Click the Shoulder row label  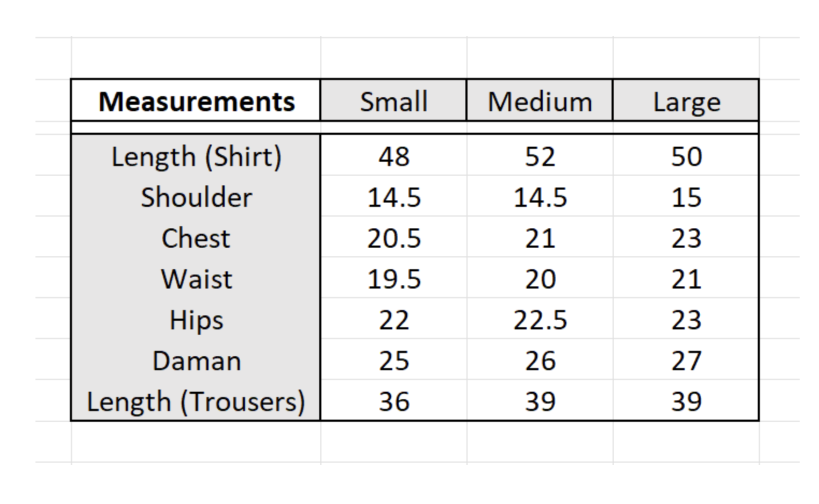pos(196,197)
